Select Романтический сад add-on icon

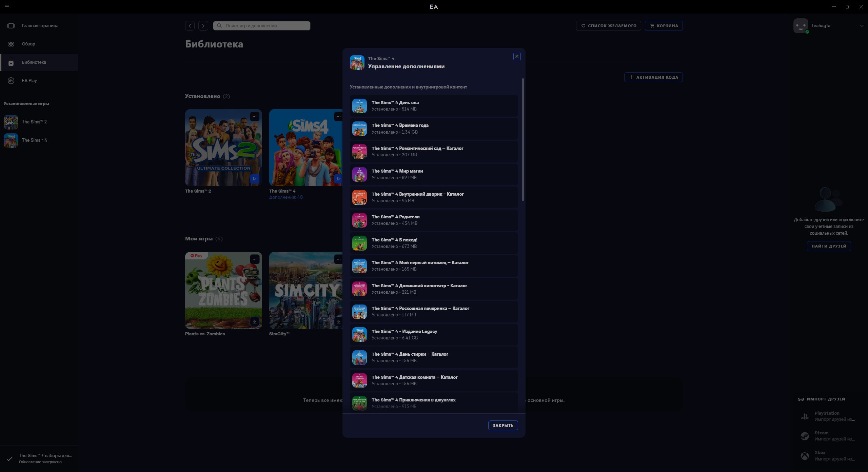pyautogui.click(x=359, y=152)
